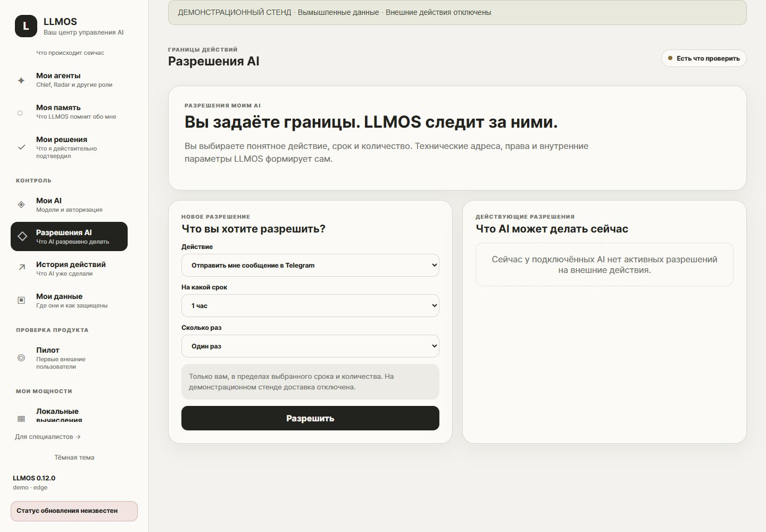Click the sparkle icon beside Мои агенты
Viewport: 766px width, 532px height.
point(21,80)
